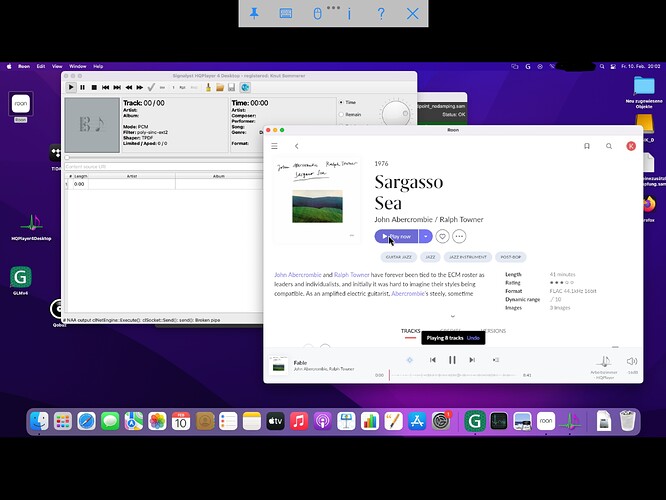Click the Stop button in HQPlayer toolbar
The width and height of the screenshot is (666, 500).
pyautogui.click(x=94, y=88)
